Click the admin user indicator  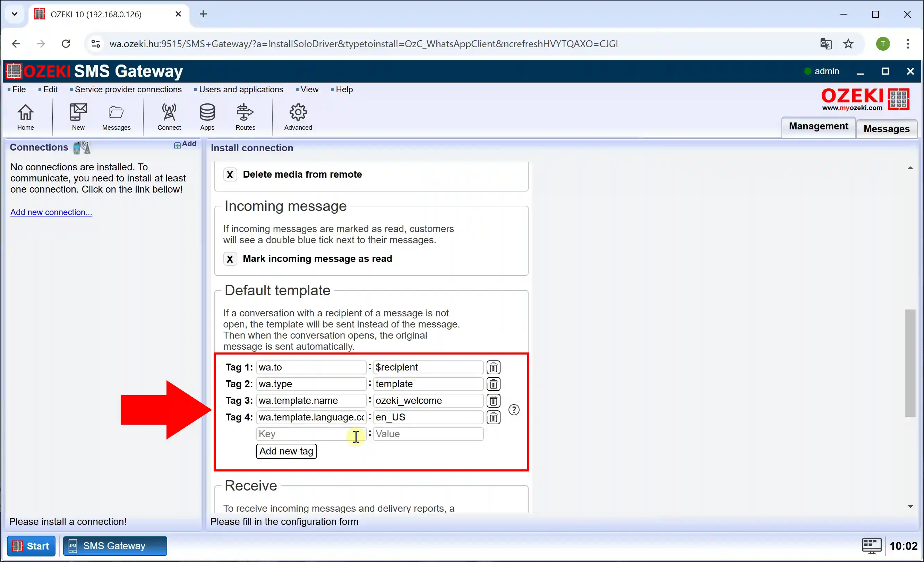pyautogui.click(x=822, y=71)
